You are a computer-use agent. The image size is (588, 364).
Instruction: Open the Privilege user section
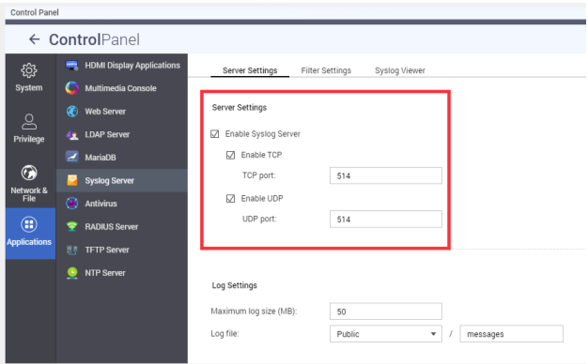click(x=29, y=129)
